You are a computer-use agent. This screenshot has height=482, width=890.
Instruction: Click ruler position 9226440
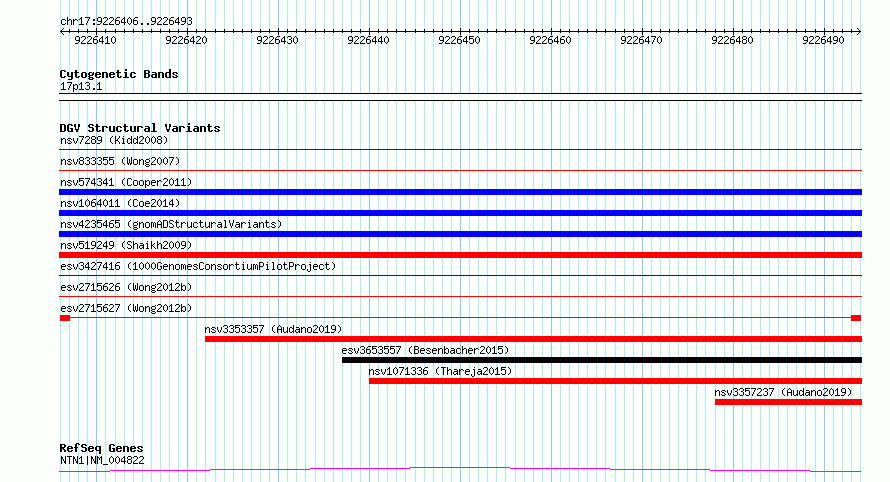click(368, 40)
